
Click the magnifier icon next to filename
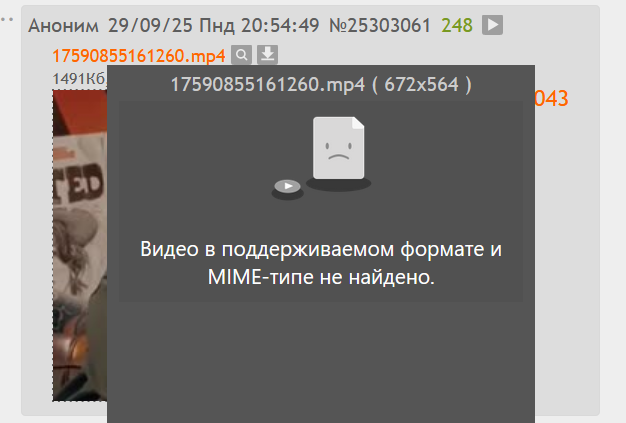tap(242, 55)
